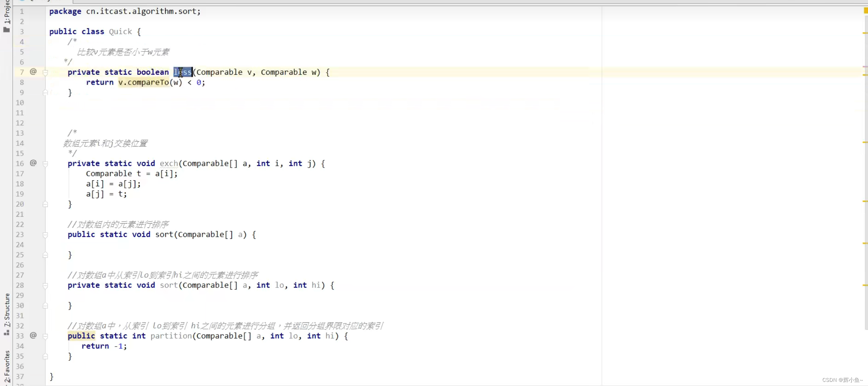Click the class name 'Quick' on line 3

120,31
